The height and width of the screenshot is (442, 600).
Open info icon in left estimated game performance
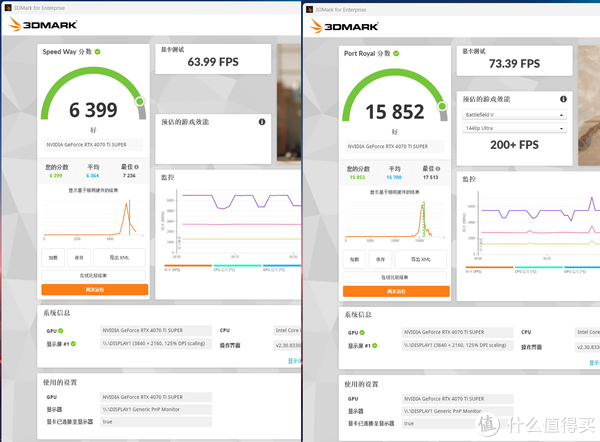pos(262,122)
